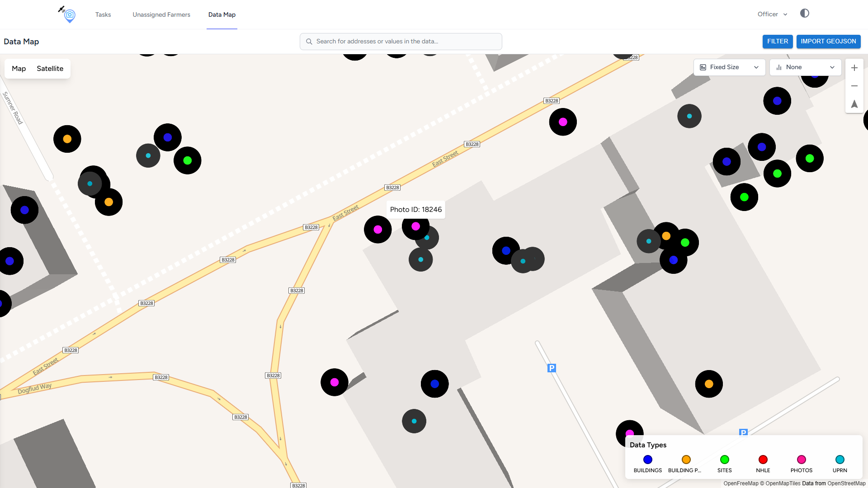Viewport: 868px width, 488px height.
Task: Click the IMPORT GEOJSON button
Action: 828,41
